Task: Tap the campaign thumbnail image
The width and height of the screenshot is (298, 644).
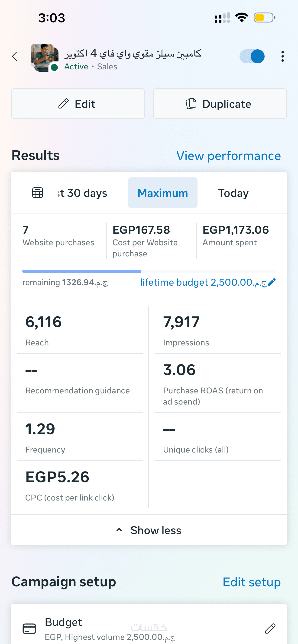Action: (x=44, y=57)
